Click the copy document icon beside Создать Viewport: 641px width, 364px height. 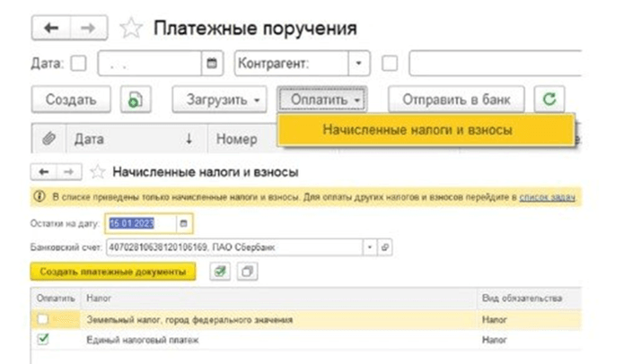134,100
